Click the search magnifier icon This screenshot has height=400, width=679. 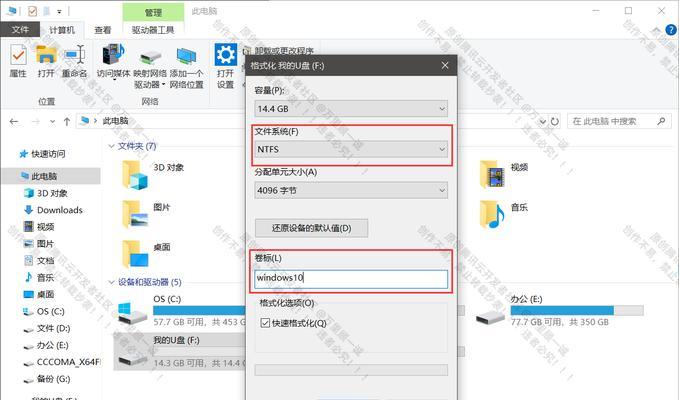661,121
